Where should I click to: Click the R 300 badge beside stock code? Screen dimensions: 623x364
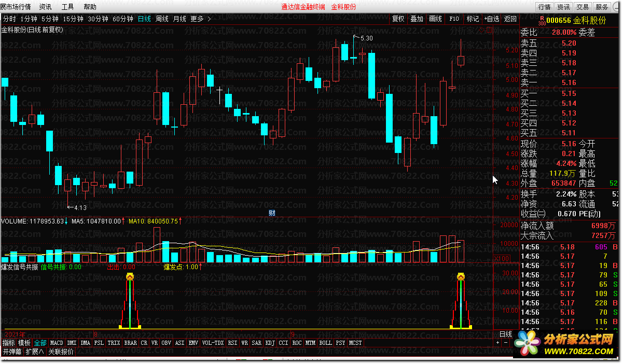(542, 20)
